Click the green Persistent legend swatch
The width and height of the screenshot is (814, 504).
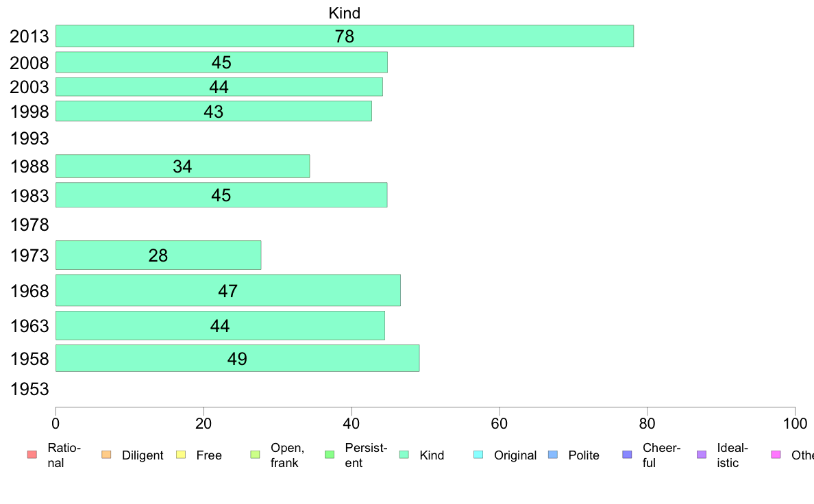pos(330,455)
